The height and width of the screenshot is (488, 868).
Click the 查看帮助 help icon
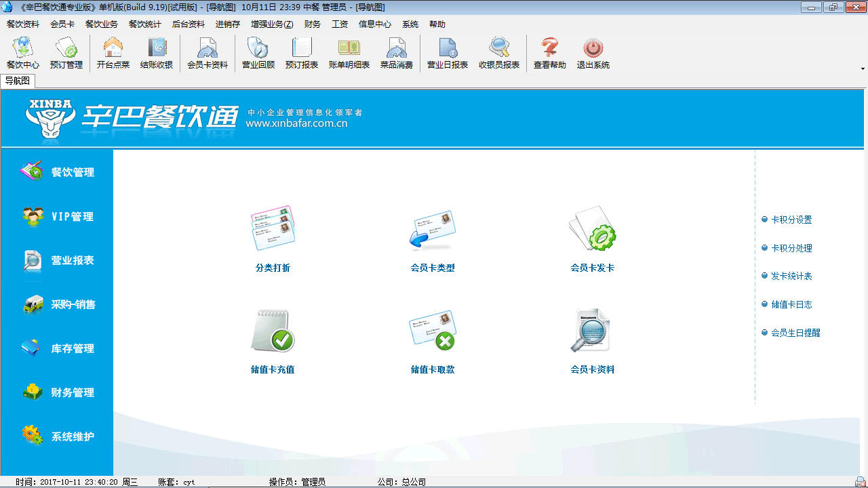point(549,54)
